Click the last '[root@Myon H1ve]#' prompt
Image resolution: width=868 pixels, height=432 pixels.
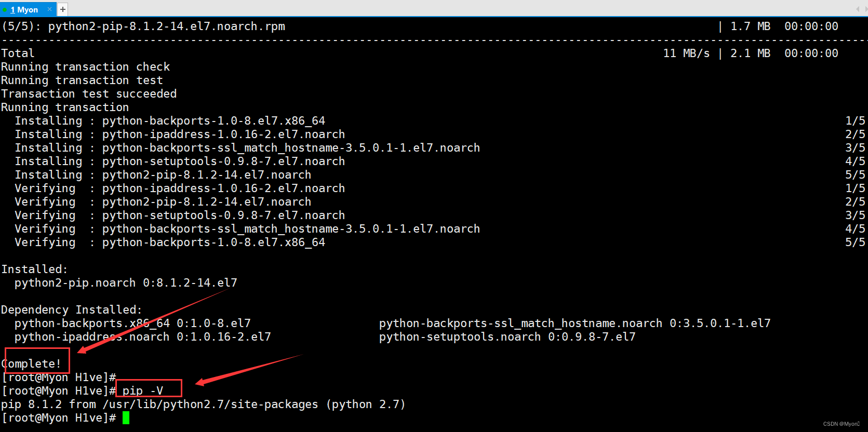point(59,418)
